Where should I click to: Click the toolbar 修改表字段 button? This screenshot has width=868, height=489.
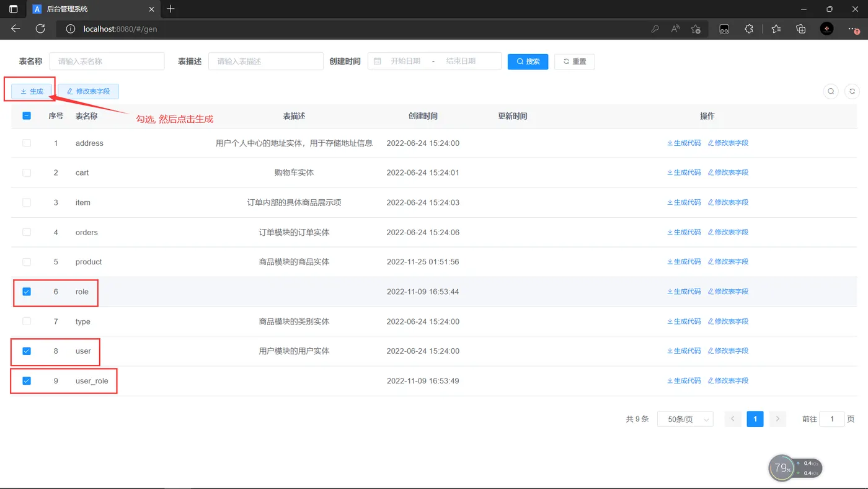(87, 91)
